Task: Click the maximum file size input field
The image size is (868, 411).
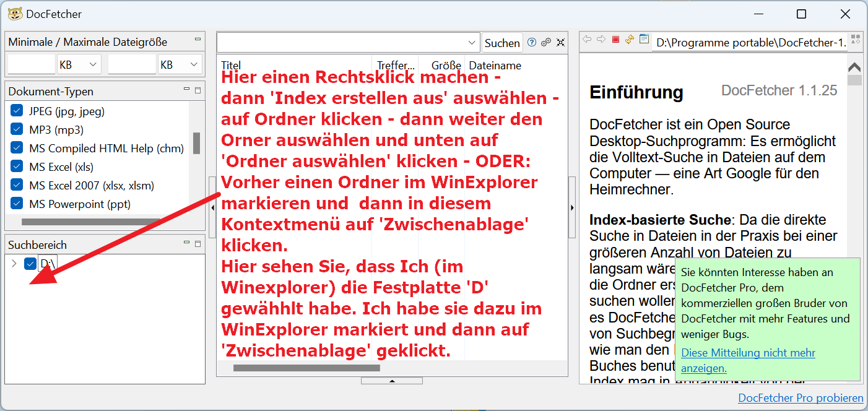Action: coord(132,64)
